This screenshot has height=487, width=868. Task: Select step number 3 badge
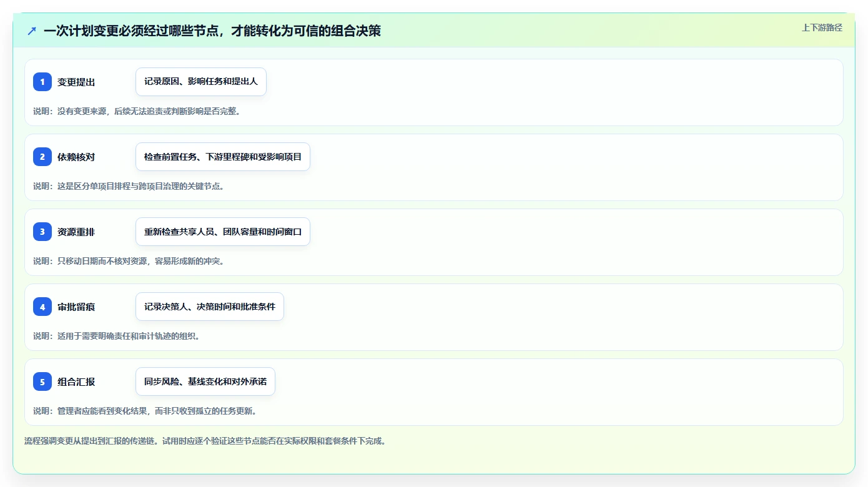pyautogui.click(x=42, y=232)
